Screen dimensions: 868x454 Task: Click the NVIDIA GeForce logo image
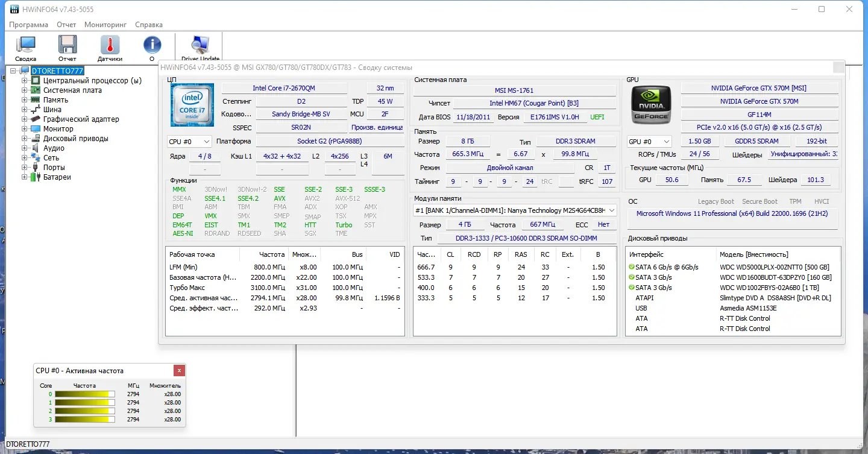[x=650, y=105]
